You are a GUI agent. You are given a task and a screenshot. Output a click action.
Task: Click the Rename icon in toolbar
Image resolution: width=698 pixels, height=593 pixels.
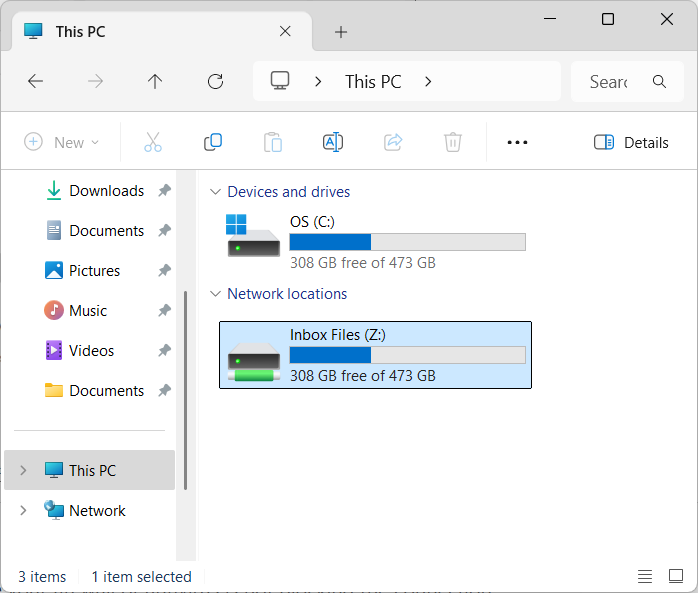click(333, 142)
